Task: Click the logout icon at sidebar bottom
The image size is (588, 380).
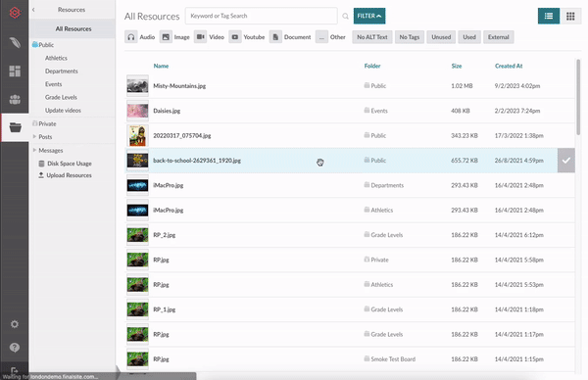Action: [15, 370]
